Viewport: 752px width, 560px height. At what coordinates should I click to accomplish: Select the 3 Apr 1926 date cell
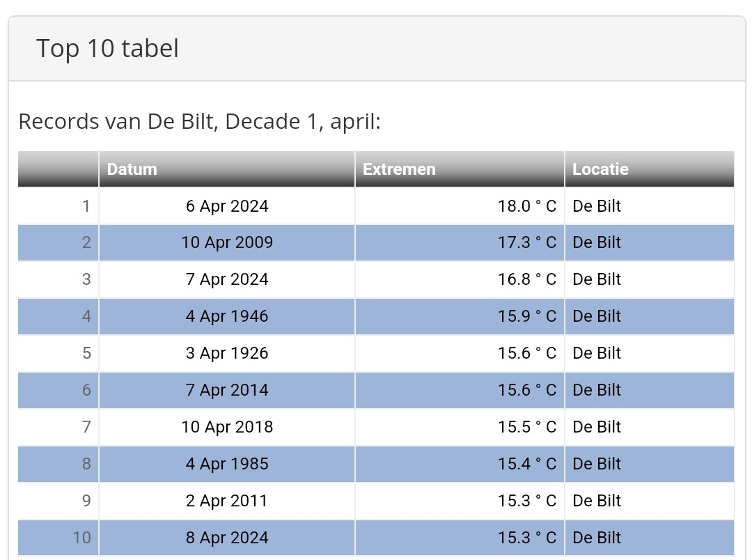click(227, 353)
